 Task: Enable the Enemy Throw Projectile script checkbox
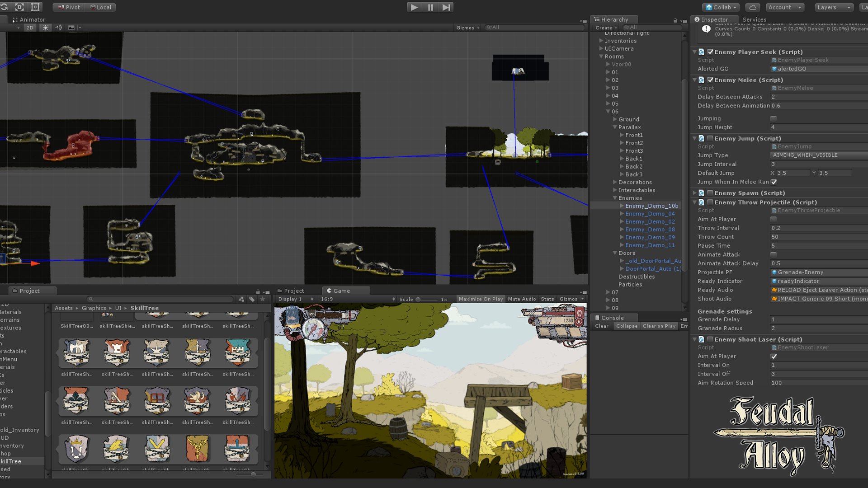710,202
